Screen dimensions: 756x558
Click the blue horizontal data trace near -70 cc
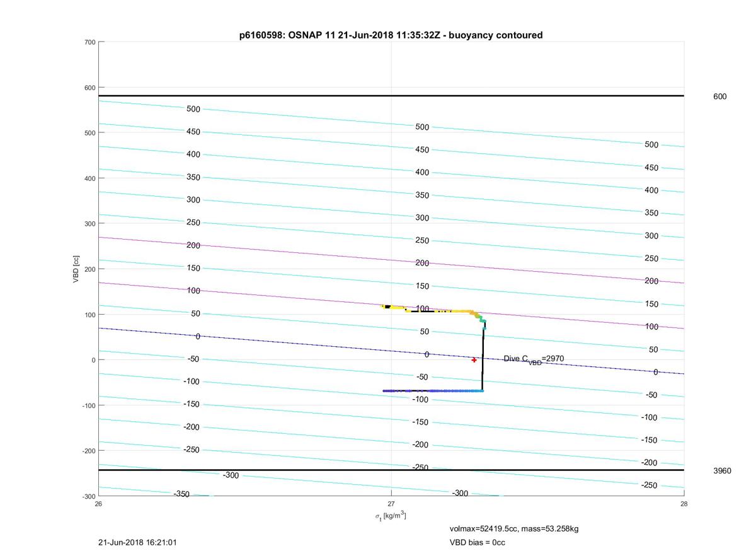click(433, 391)
